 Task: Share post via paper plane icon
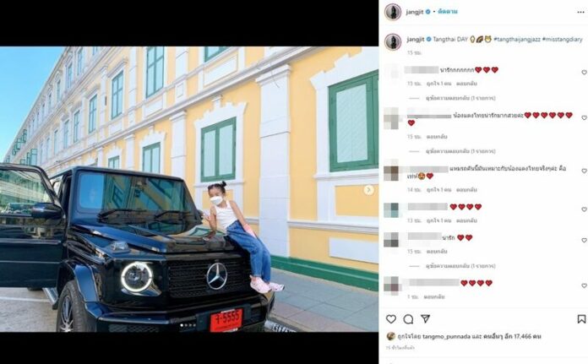(425, 318)
